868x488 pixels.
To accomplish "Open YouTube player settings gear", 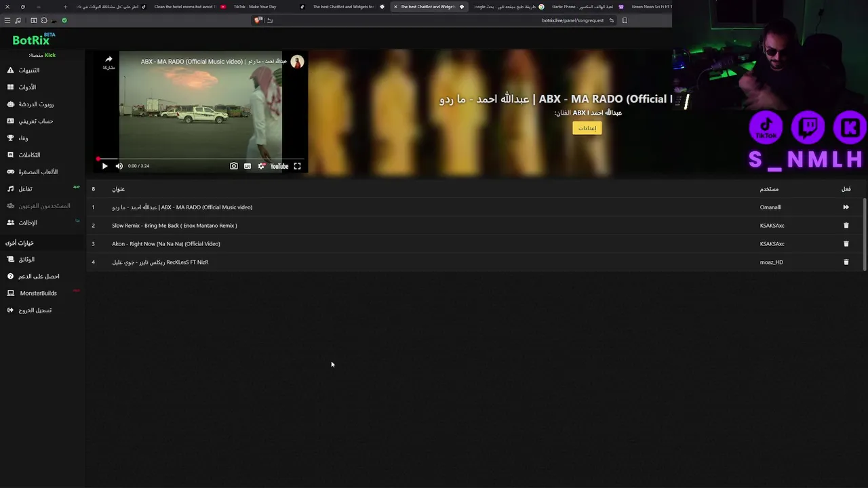I will (261, 166).
